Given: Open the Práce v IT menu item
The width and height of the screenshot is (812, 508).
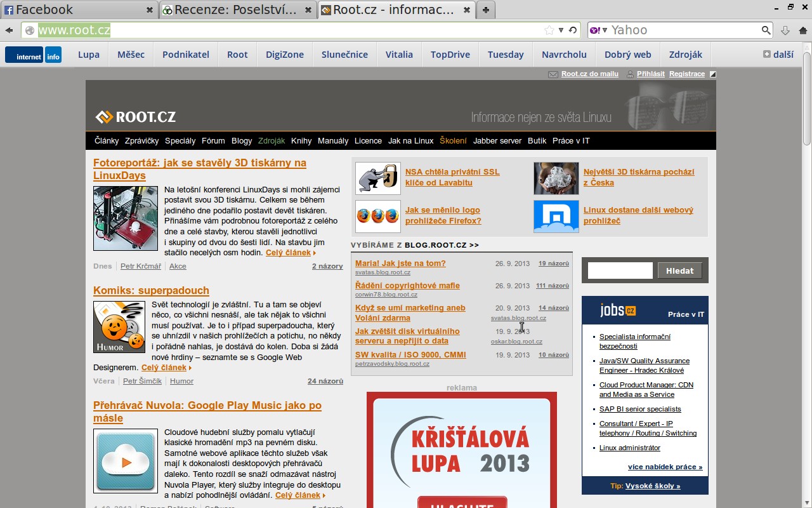Looking at the screenshot, I should pos(571,141).
